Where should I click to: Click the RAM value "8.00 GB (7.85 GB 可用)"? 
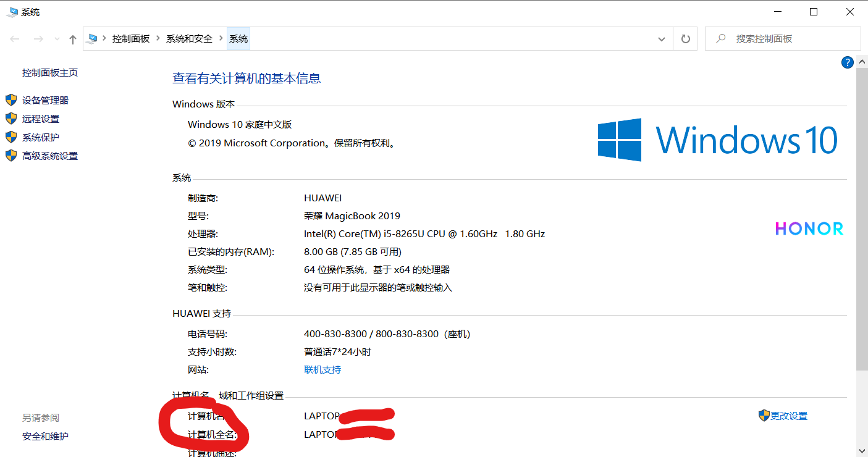(x=353, y=251)
